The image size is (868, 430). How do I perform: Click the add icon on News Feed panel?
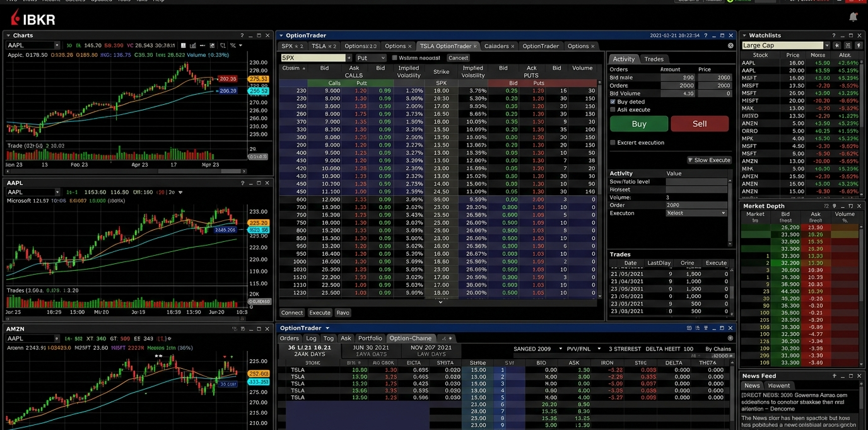point(835,376)
